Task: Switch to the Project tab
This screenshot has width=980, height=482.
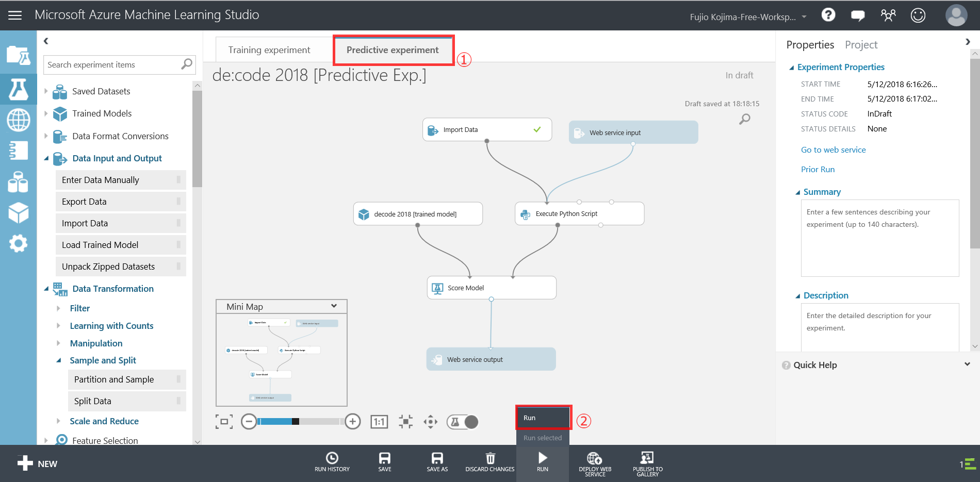Action: [x=861, y=45]
